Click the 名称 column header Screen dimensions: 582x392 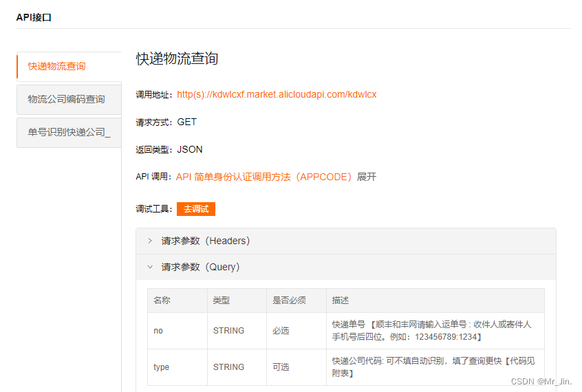[162, 301]
